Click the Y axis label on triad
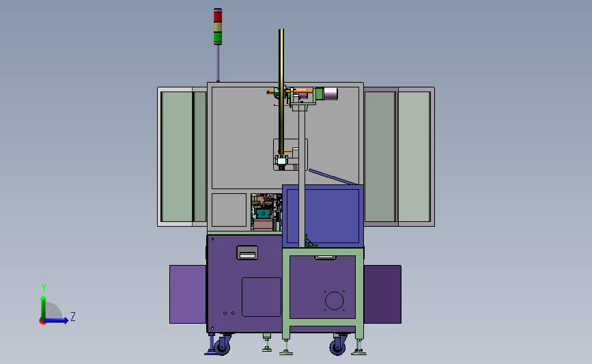Screen dimensions: 592x364 click(44, 288)
